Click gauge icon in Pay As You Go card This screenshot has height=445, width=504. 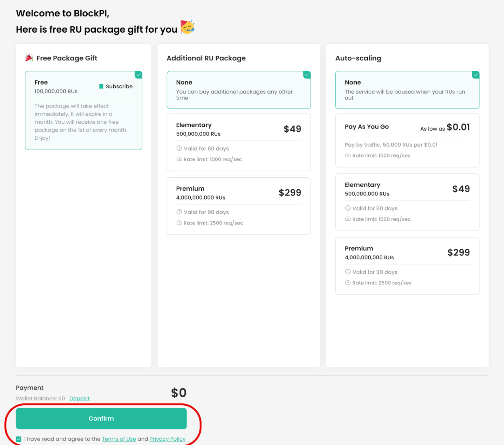click(x=348, y=155)
